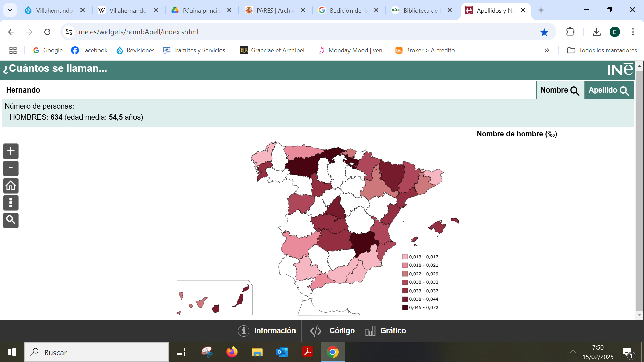
Task: Go back to previous page
Action: click(11, 32)
